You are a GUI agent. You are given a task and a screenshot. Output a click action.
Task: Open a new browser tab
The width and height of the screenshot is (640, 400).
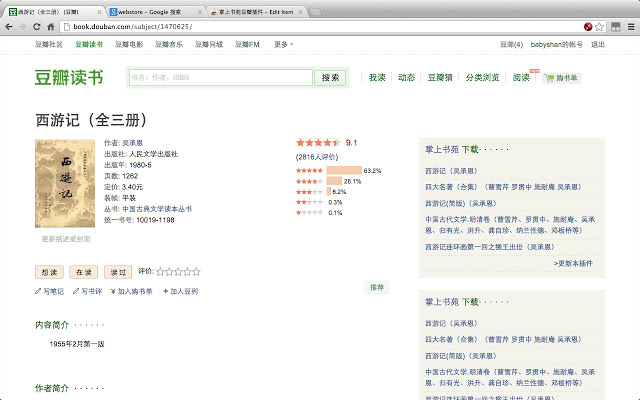(316, 12)
